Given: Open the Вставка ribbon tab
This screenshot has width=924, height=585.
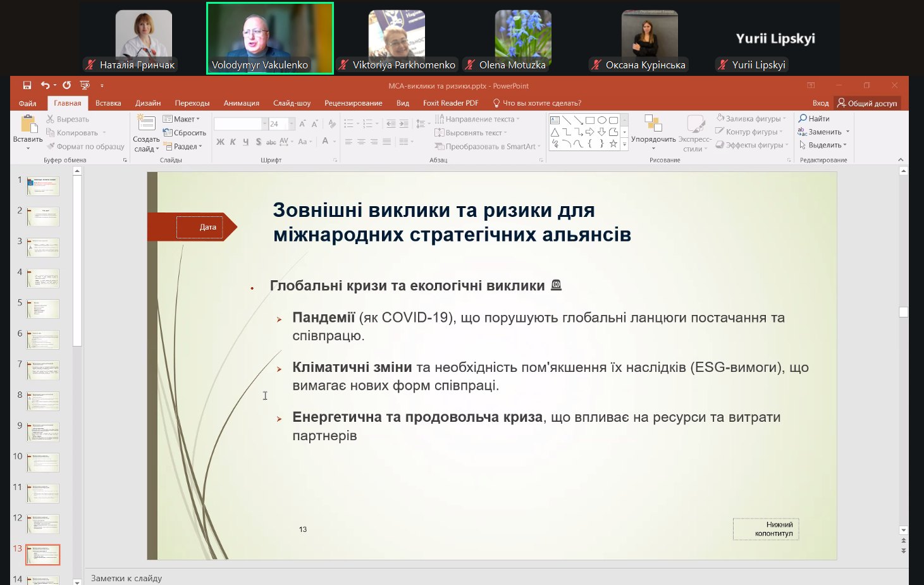Looking at the screenshot, I should pos(108,103).
